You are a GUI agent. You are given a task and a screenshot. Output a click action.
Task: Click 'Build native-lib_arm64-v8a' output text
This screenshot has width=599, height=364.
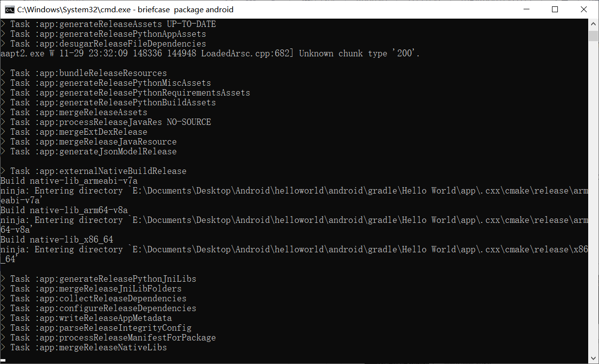(64, 210)
